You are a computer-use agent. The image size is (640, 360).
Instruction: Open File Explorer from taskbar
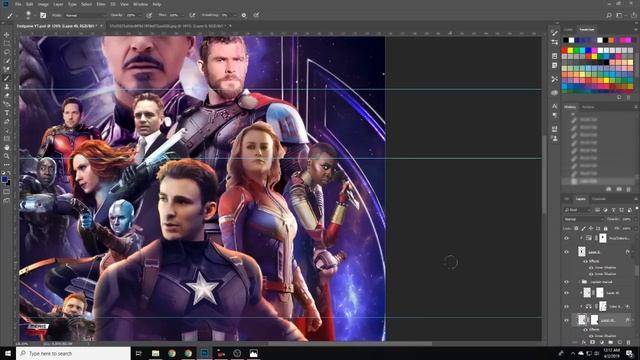(156, 353)
